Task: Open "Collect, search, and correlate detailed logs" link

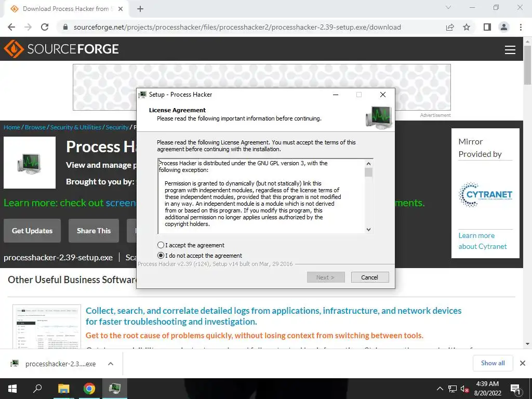Action: [273, 316]
